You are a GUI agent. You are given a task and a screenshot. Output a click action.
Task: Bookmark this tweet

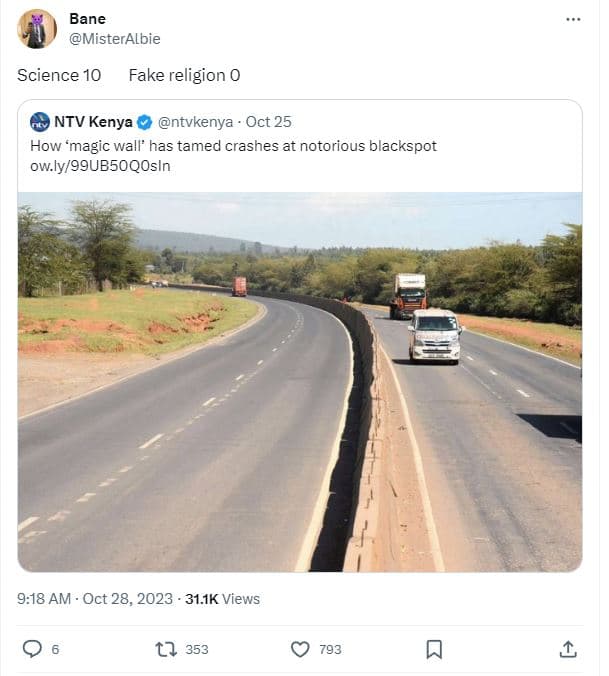pyautogui.click(x=434, y=649)
